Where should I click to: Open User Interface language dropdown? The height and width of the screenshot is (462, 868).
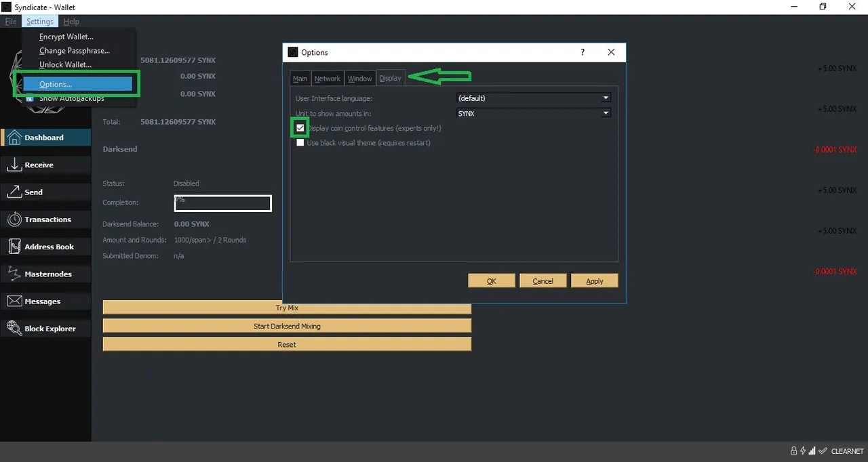pos(534,98)
